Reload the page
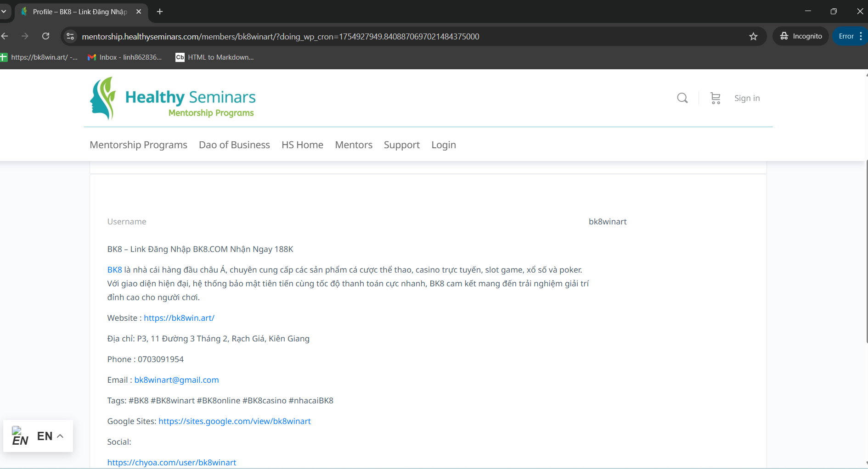 [45, 36]
